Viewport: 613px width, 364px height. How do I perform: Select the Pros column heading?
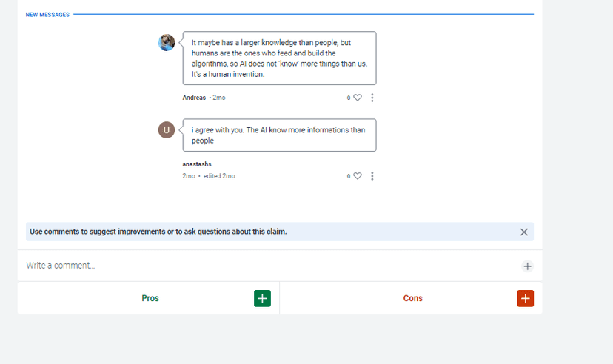click(150, 298)
